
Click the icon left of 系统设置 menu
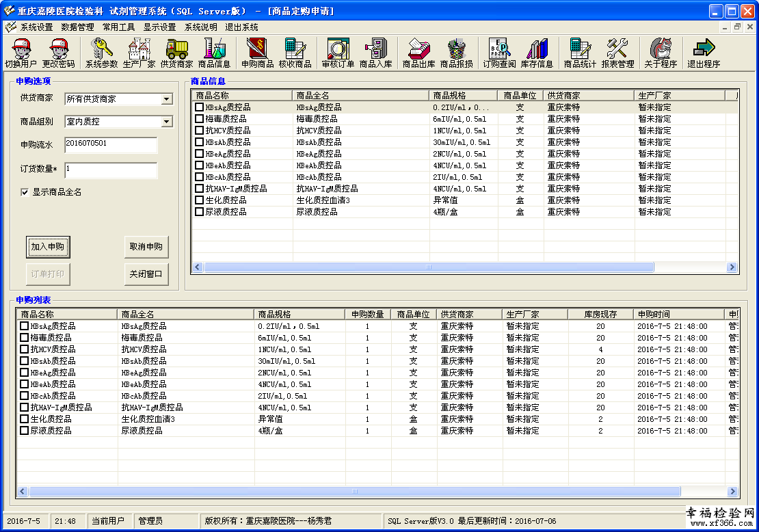click(x=11, y=27)
